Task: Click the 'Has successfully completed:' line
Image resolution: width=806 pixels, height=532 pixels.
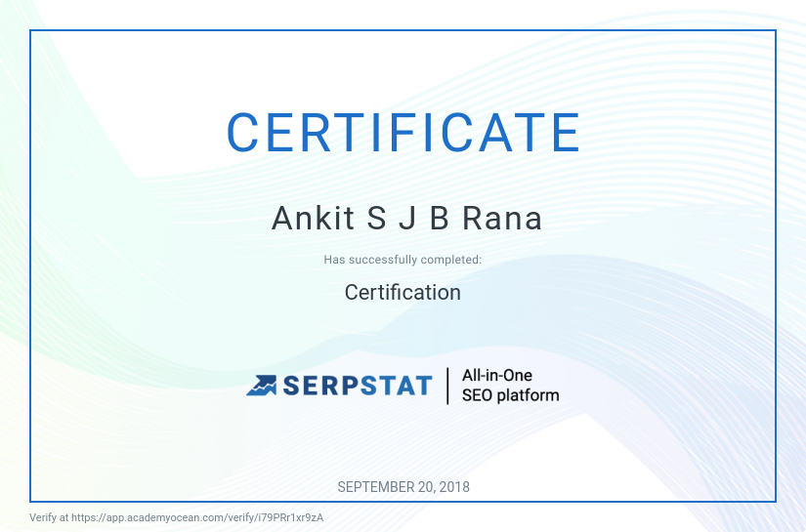Action: (403, 260)
